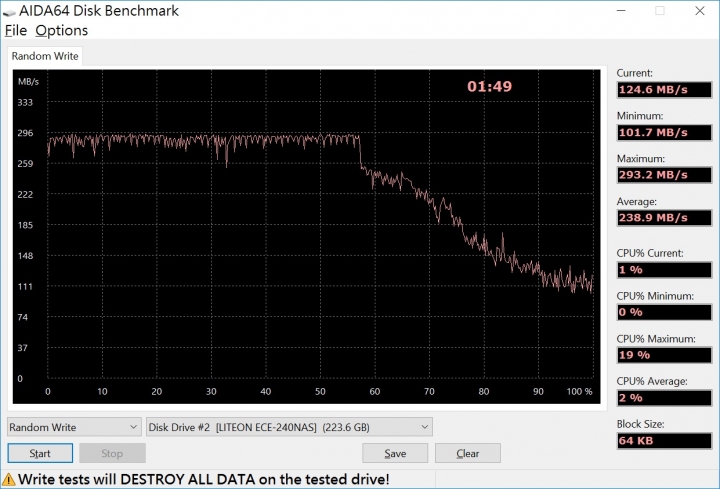Click the maximize window button
This screenshot has width=720, height=489.
tap(660, 11)
